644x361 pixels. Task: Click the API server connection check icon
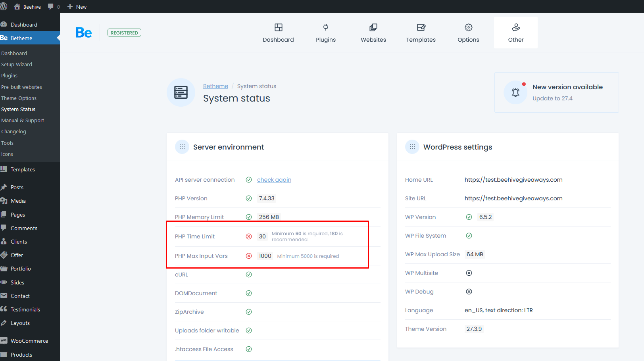pos(249,180)
